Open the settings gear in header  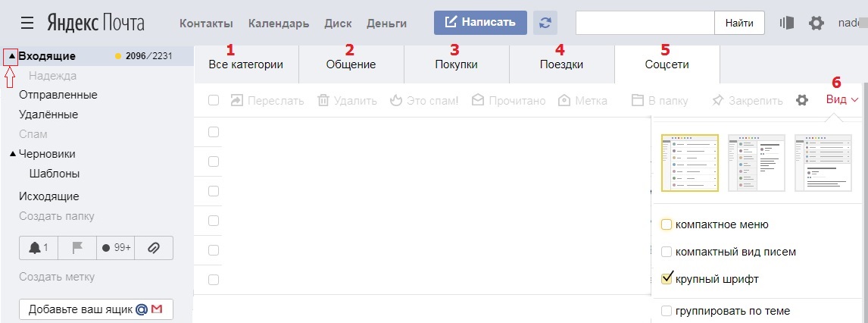tap(816, 23)
